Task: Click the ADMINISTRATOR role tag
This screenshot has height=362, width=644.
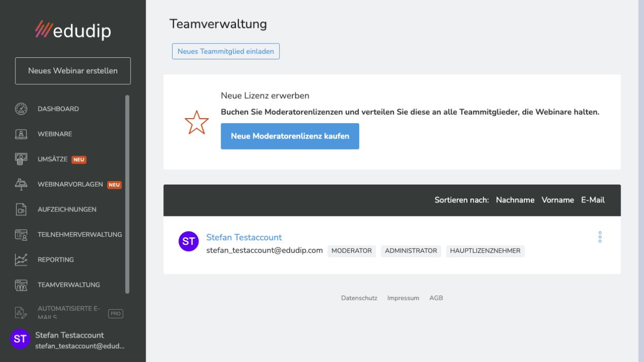Action: pyautogui.click(x=411, y=251)
